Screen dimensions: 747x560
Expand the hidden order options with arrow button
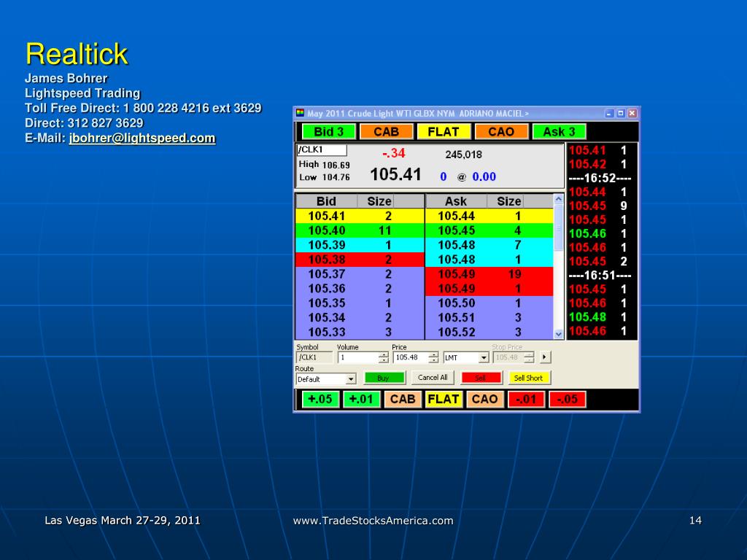point(546,357)
